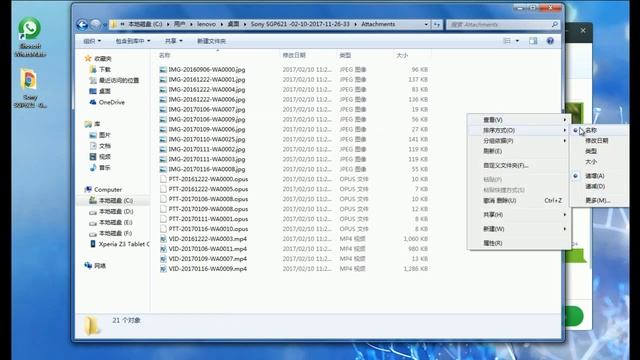The height and width of the screenshot is (360, 640).
Task: Click the 视频 library icon
Action: point(93,157)
